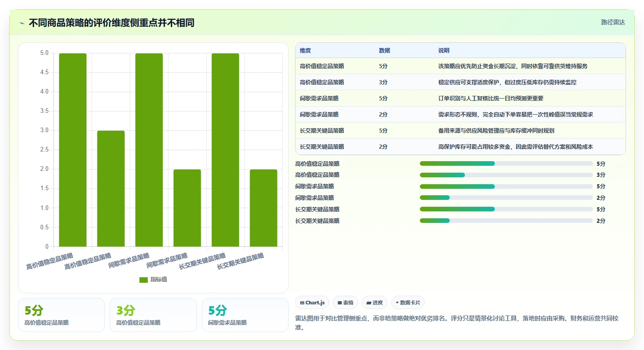Click the lightning icon beside the page title
The image size is (644, 350).
(22, 23)
